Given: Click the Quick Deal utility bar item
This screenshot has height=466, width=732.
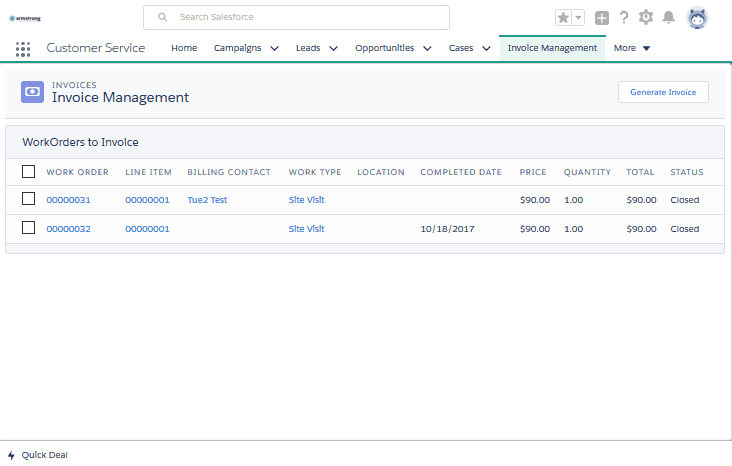Looking at the screenshot, I should (x=37, y=455).
